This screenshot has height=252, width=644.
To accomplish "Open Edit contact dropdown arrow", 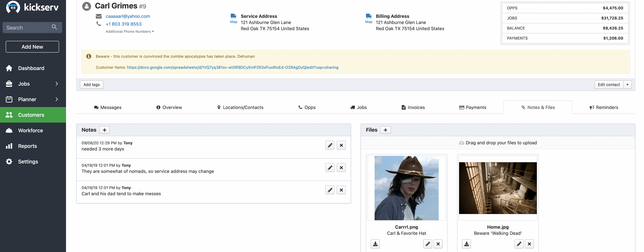I will point(628,85).
